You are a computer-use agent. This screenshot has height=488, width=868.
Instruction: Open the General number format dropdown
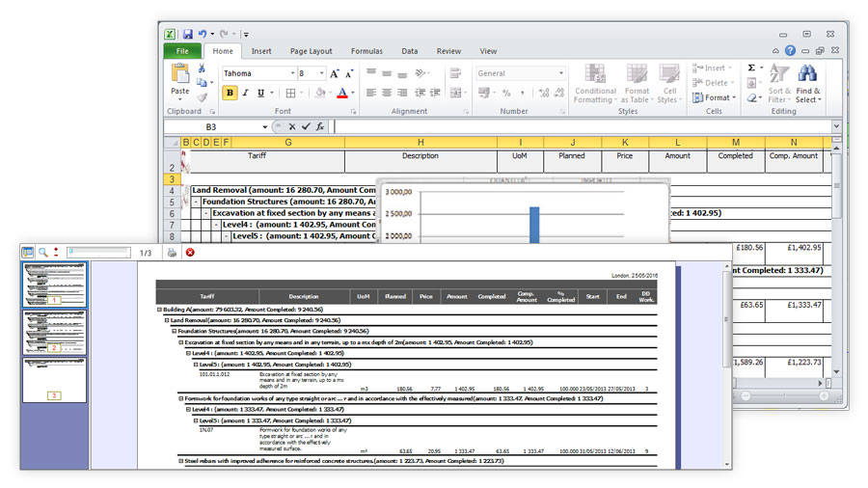pos(560,73)
